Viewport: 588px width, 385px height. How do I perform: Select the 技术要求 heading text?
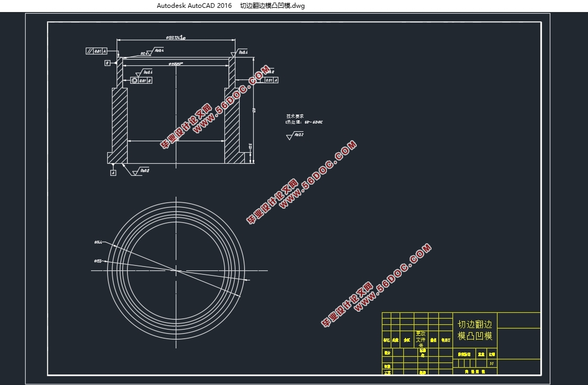coord(295,116)
